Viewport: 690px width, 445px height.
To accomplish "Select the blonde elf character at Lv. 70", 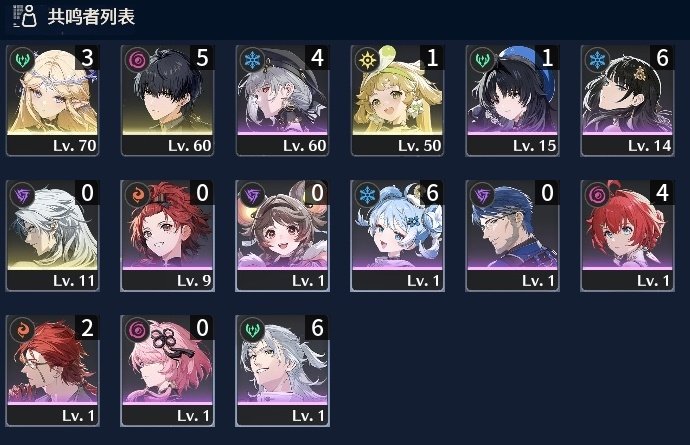I will (x=52, y=100).
